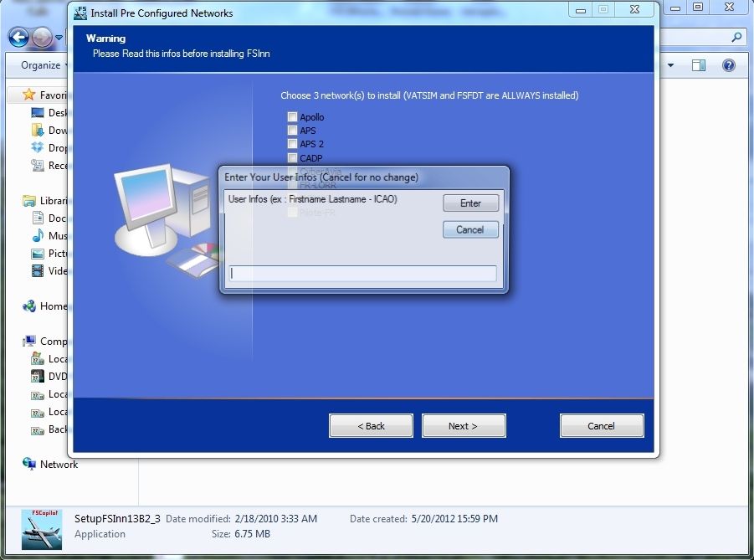The image size is (754, 560).
Task: Click the Enter button in user infos dialog
Action: (470, 203)
